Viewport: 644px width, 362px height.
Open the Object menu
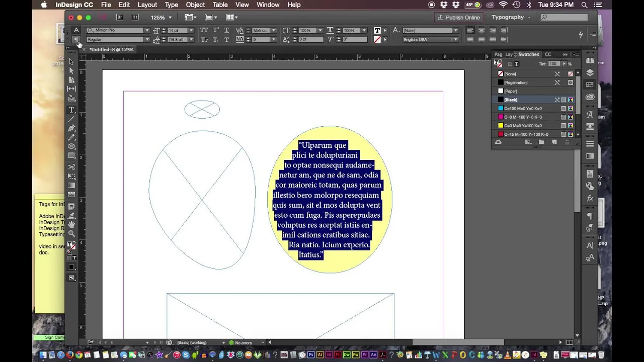coord(195,5)
